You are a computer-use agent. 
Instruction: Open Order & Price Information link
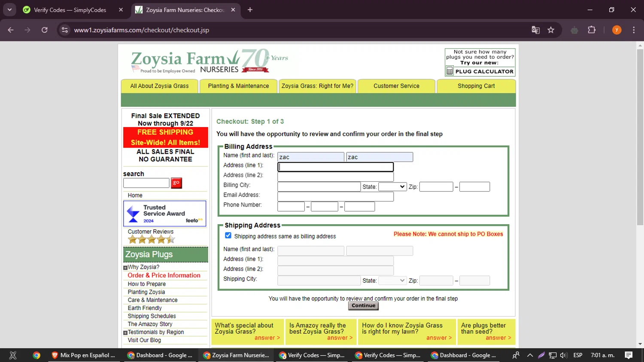(x=164, y=275)
